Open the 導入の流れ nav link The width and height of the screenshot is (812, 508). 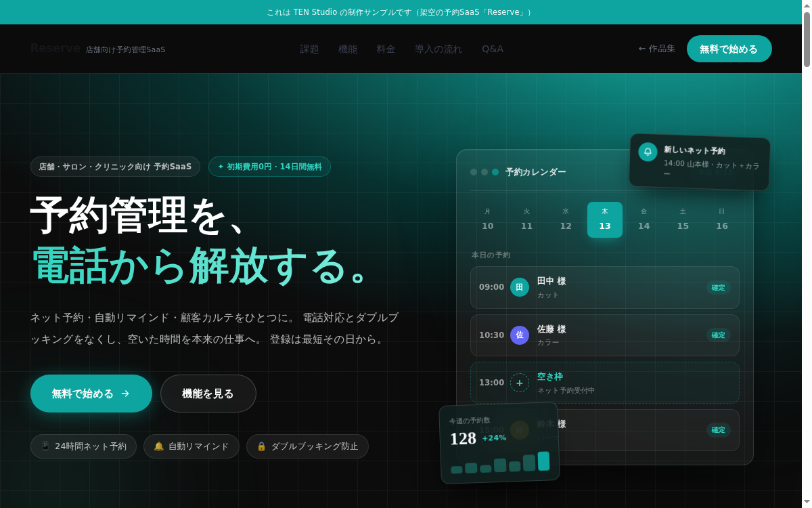pos(438,49)
